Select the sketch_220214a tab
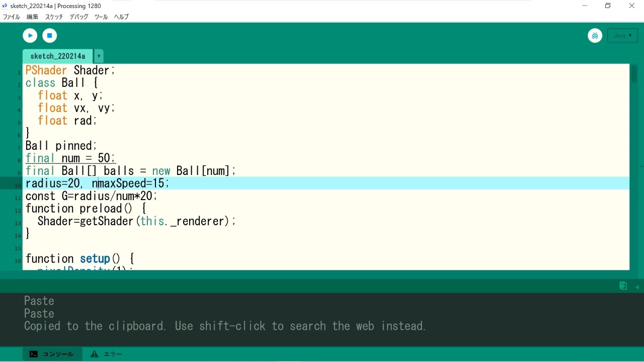This screenshot has height=362, width=644. (x=57, y=56)
